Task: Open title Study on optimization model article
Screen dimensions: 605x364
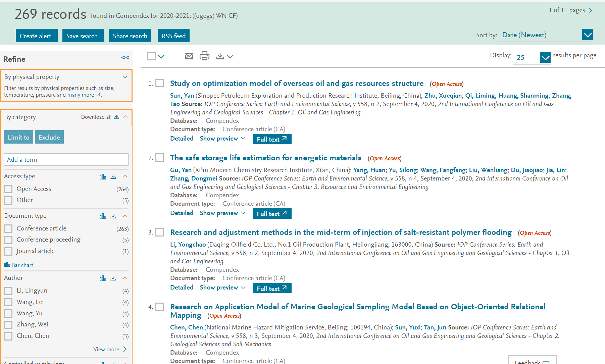Action: pos(297,83)
